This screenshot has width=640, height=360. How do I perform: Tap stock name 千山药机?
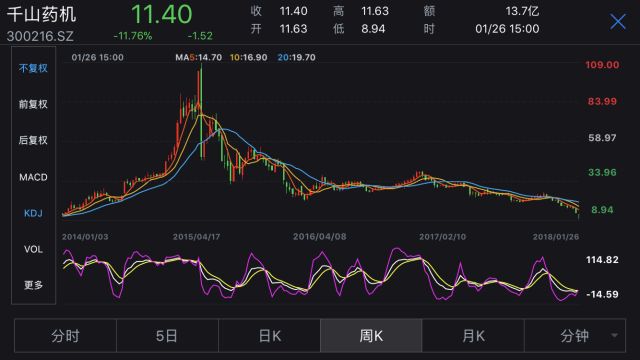click(41, 14)
